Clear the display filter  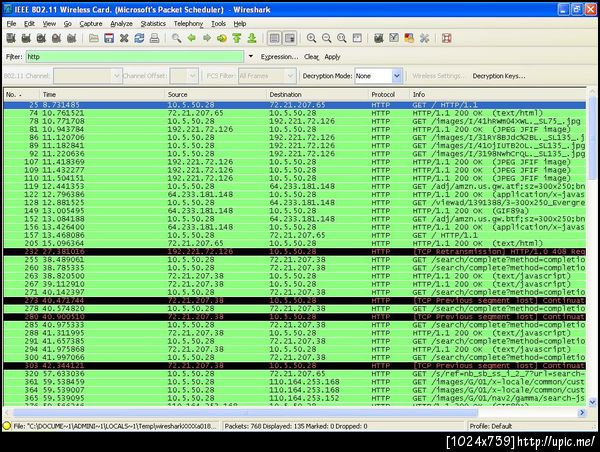pyautogui.click(x=311, y=57)
